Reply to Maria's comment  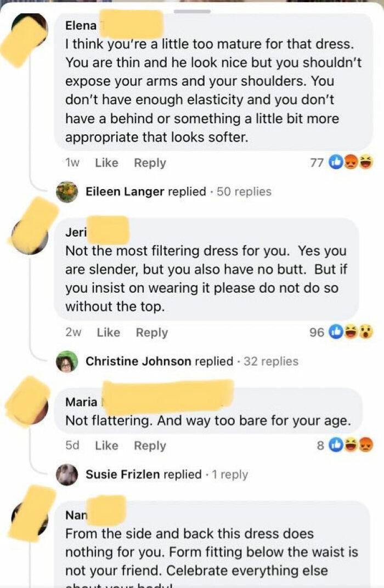point(150,446)
